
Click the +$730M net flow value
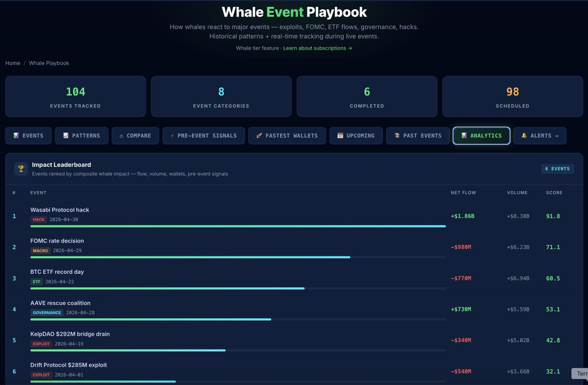[461, 310]
